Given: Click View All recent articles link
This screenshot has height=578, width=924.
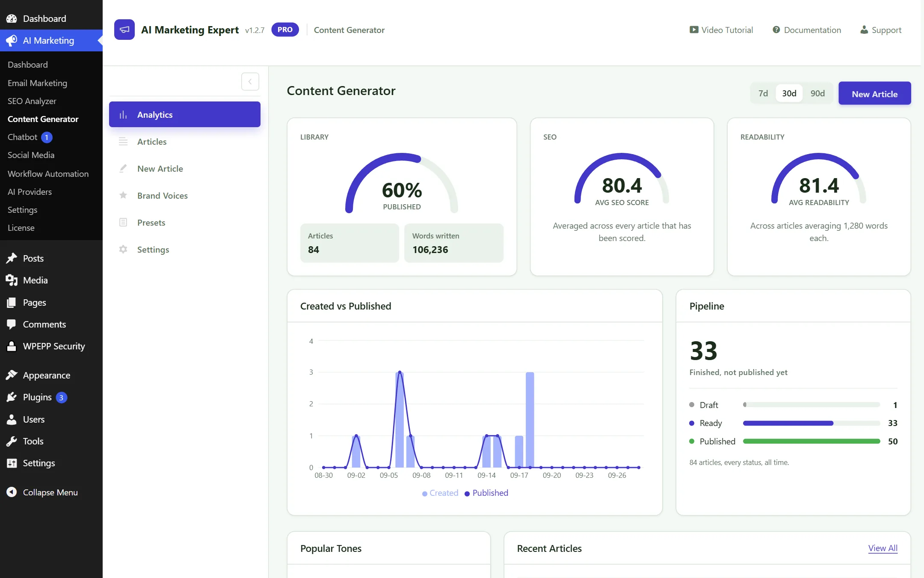Looking at the screenshot, I should [x=883, y=548].
